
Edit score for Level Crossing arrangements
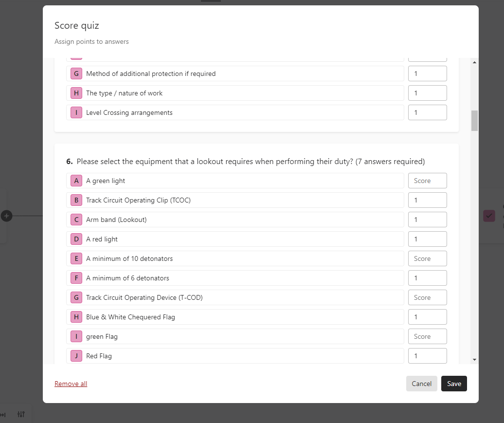(x=428, y=112)
